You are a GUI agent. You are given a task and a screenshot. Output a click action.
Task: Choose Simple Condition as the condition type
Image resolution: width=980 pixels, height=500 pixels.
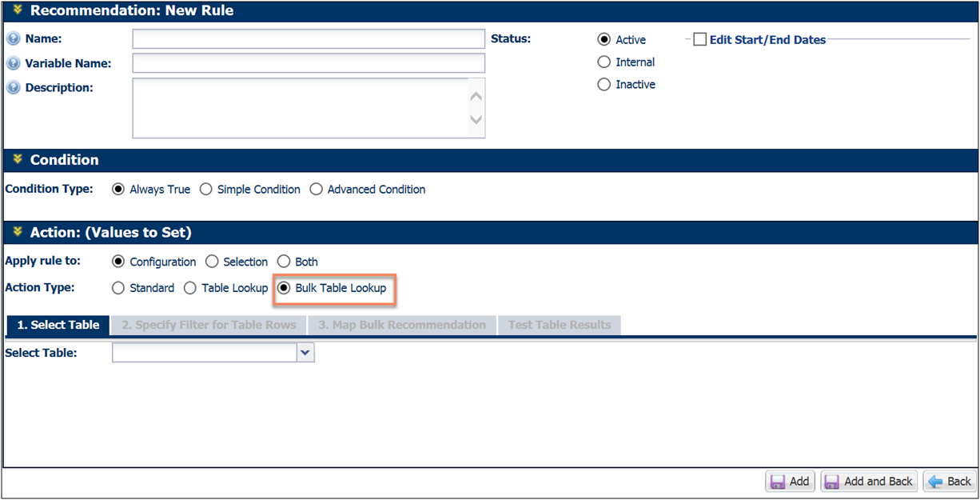click(206, 189)
